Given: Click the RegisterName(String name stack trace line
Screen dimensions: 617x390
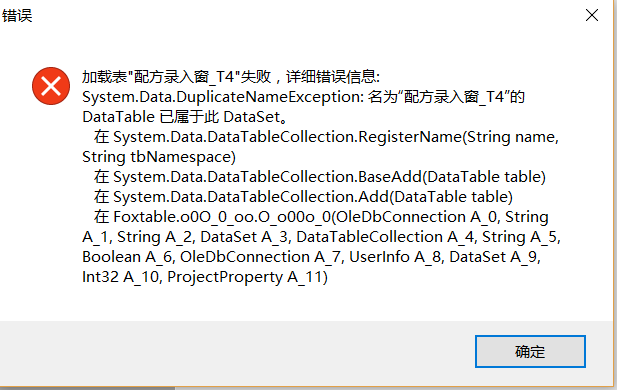Looking at the screenshot, I should click(326, 137).
